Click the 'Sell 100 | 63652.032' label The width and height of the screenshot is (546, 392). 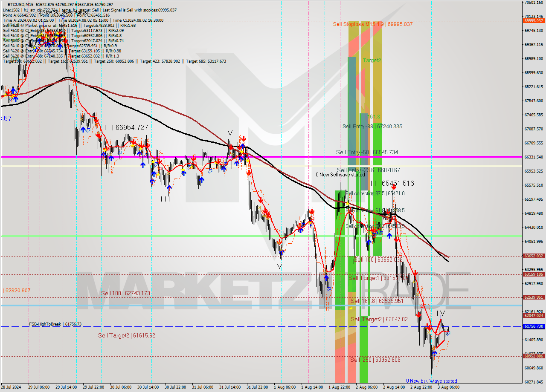coord(378,259)
